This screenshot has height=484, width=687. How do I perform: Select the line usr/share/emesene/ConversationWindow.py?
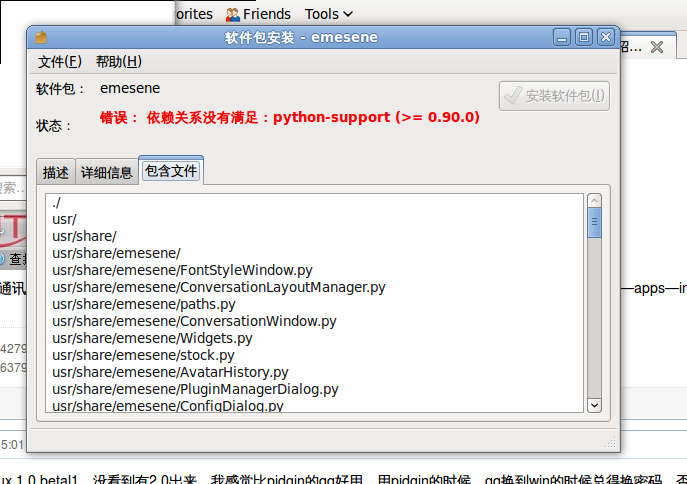194,321
